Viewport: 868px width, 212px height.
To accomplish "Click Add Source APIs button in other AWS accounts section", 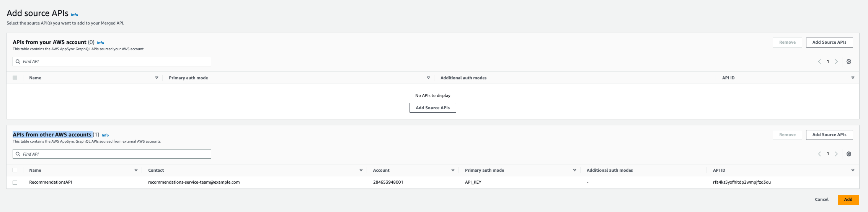I will tap(829, 135).
